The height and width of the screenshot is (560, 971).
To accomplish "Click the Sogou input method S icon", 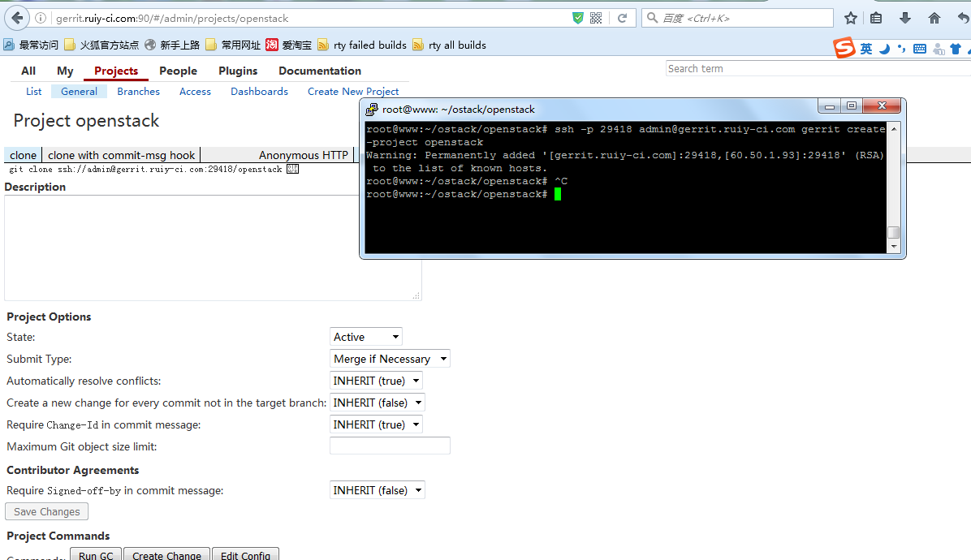I will coord(844,48).
